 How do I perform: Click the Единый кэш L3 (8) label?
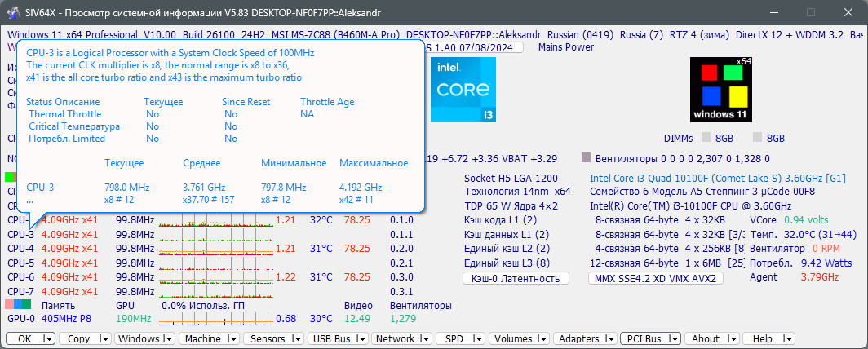pyautogui.click(x=507, y=263)
